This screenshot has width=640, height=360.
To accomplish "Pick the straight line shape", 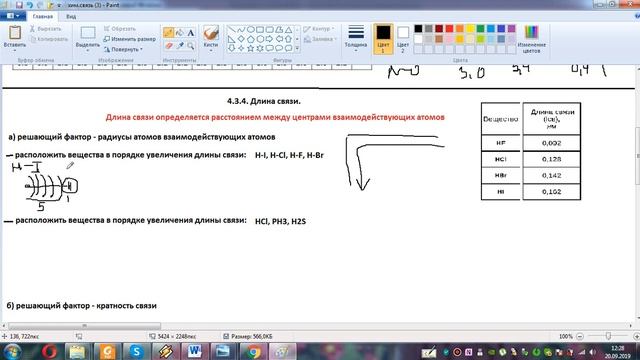I will click(231, 29).
